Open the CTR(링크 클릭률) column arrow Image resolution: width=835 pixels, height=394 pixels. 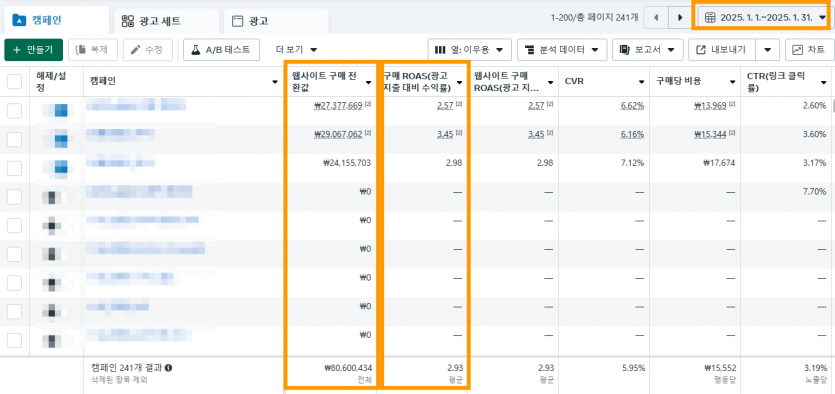coord(823,82)
